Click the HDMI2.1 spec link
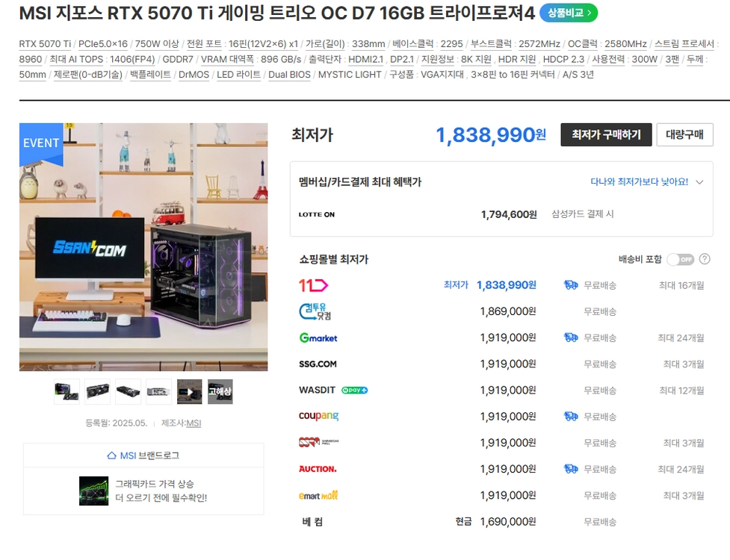Image resolution: width=730 pixels, height=560 pixels. [x=366, y=60]
